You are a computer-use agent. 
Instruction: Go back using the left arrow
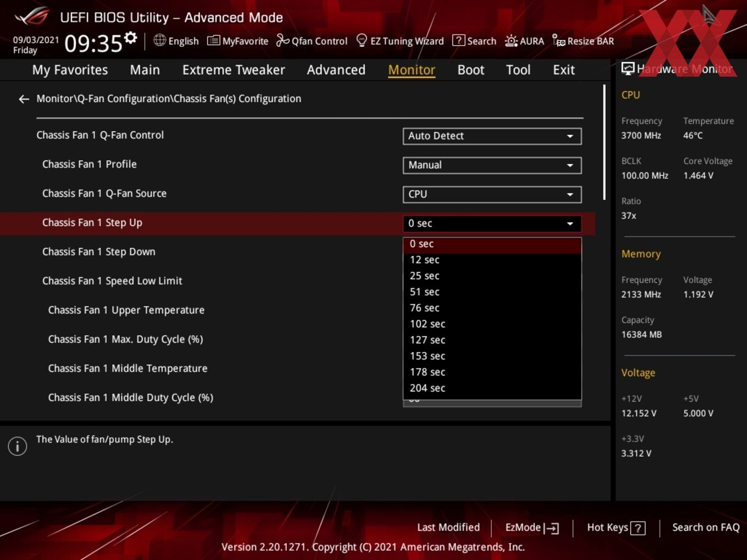(24, 99)
